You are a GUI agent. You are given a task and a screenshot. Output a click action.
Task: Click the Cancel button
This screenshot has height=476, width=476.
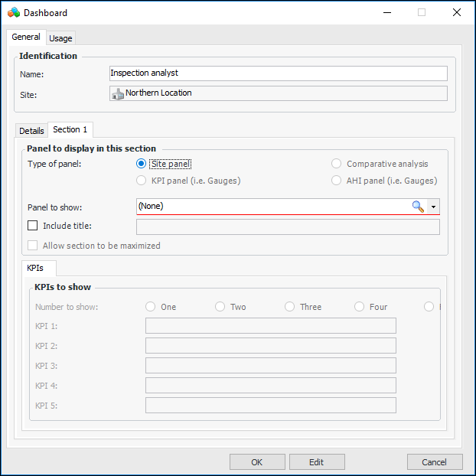pyautogui.click(x=435, y=462)
